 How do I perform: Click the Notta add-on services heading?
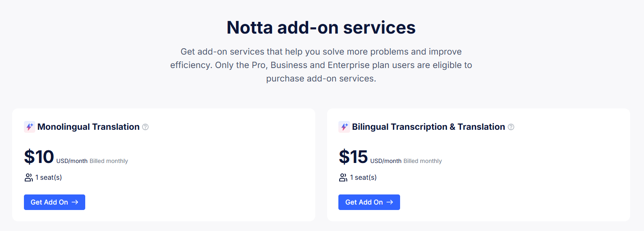tap(321, 27)
